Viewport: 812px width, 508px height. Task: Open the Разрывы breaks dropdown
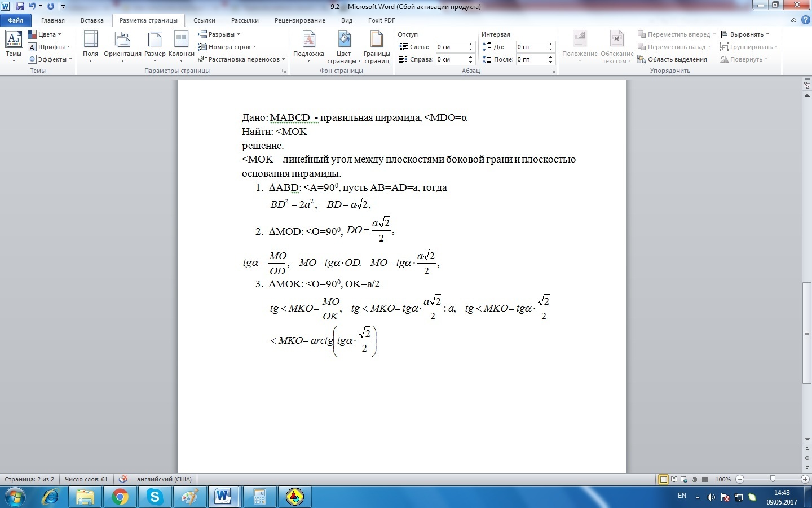(219, 34)
